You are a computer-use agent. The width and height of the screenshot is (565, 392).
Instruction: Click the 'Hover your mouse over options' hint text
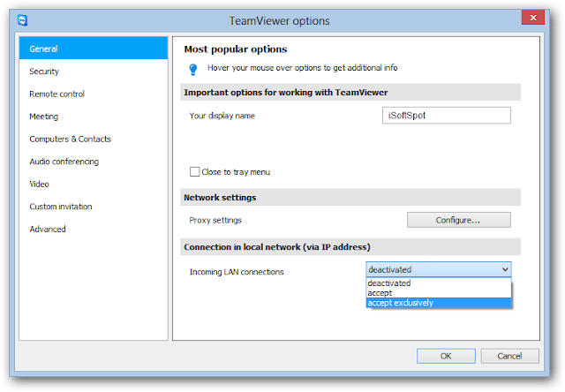coord(302,68)
